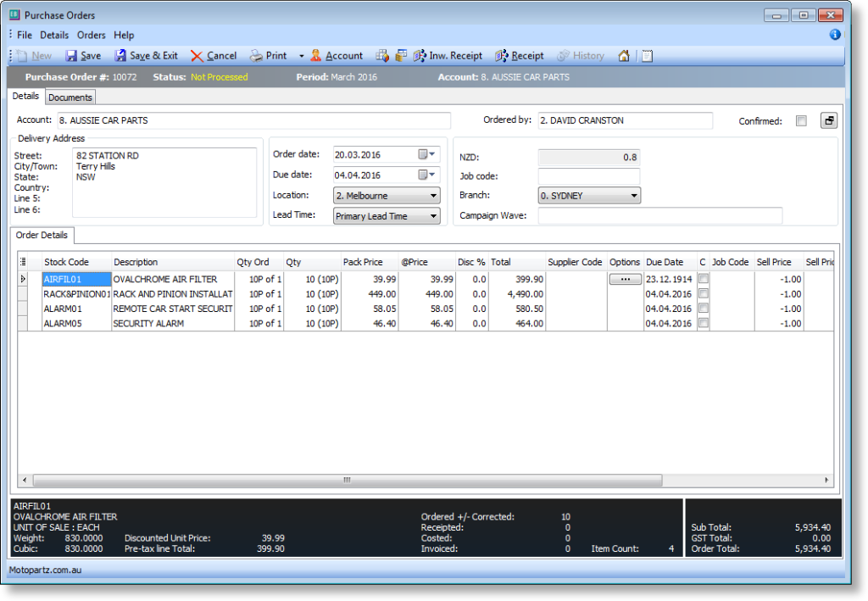868x601 pixels.
Task: Click the SECURITY ALARM description cell
Action: [173, 323]
